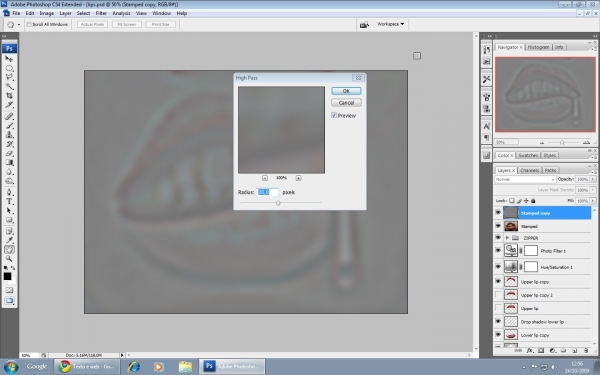The width and height of the screenshot is (600, 375).
Task: Hide the Stamped copy layer
Action: coord(498,213)
